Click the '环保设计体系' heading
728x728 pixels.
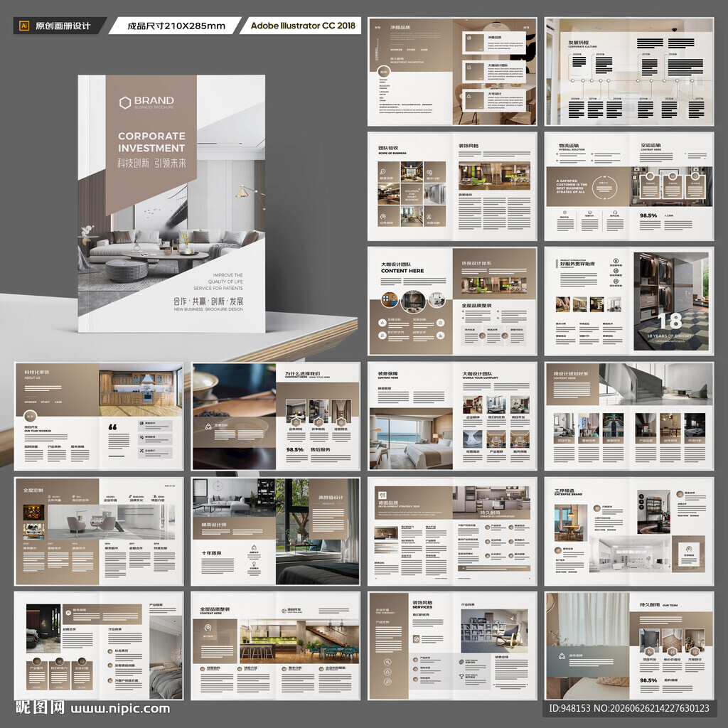coord(476,263)
